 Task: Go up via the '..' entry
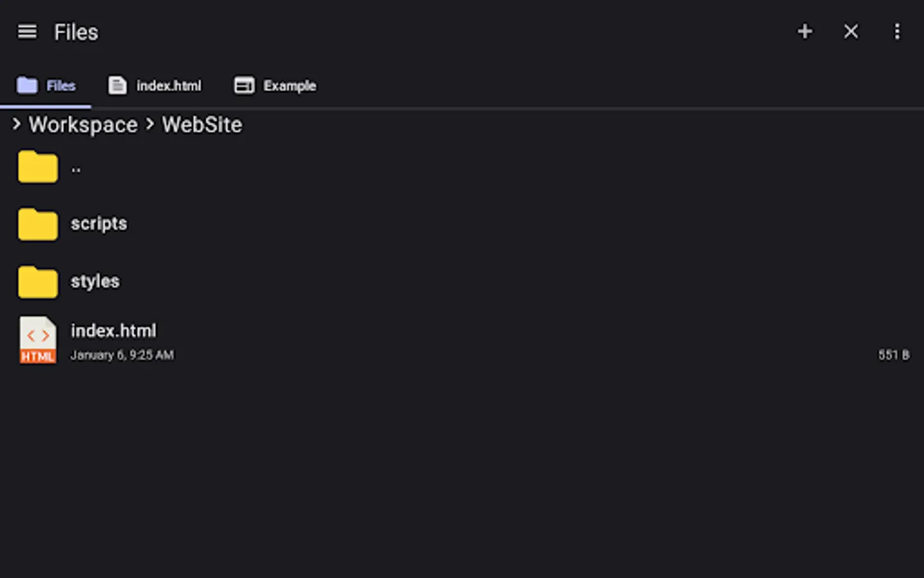pyautogui.click(x=76, y=169)
